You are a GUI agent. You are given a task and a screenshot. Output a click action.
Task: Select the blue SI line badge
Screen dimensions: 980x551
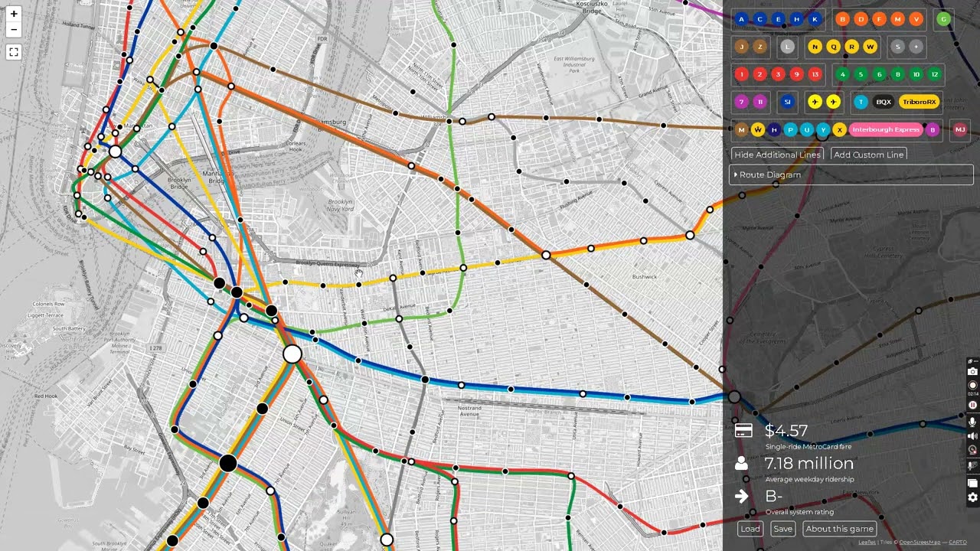(787, 102)
